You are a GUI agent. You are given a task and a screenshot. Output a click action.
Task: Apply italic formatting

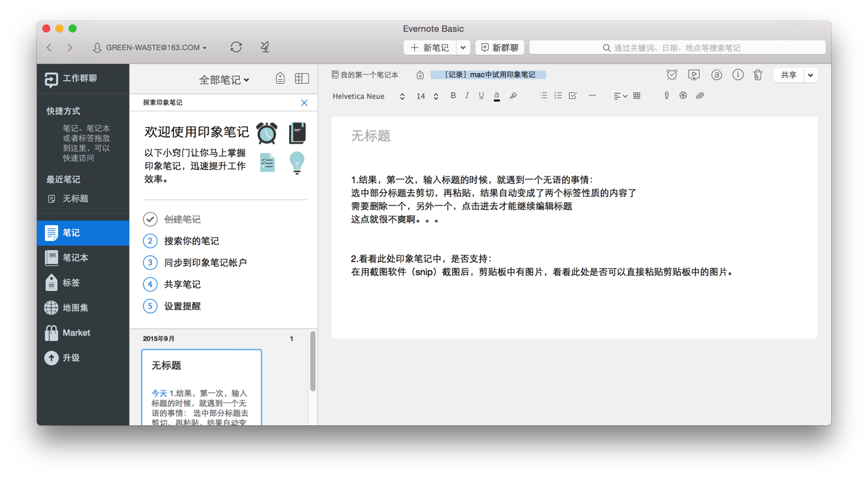tap(467, 96)
